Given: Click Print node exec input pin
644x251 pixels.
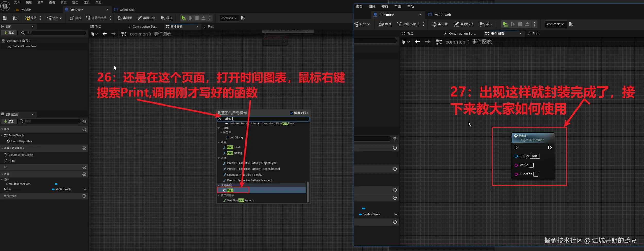Looking at the screenshot, I should [516, 148].
